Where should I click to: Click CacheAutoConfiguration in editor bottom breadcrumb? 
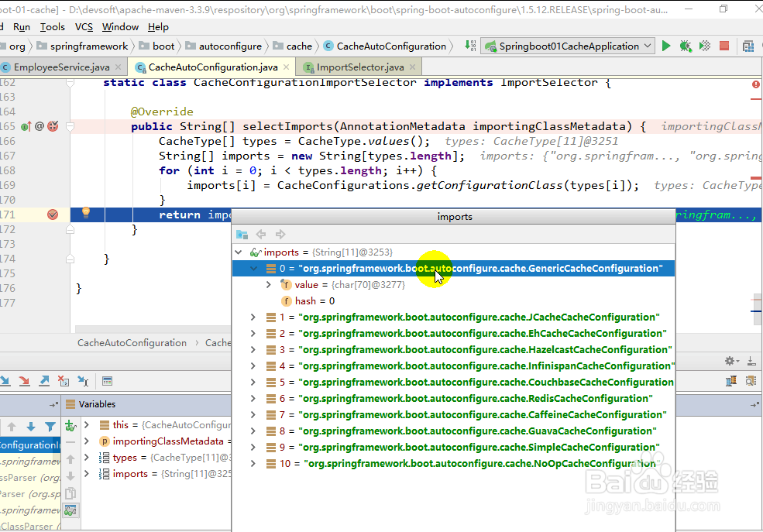(x=132, y=343)
